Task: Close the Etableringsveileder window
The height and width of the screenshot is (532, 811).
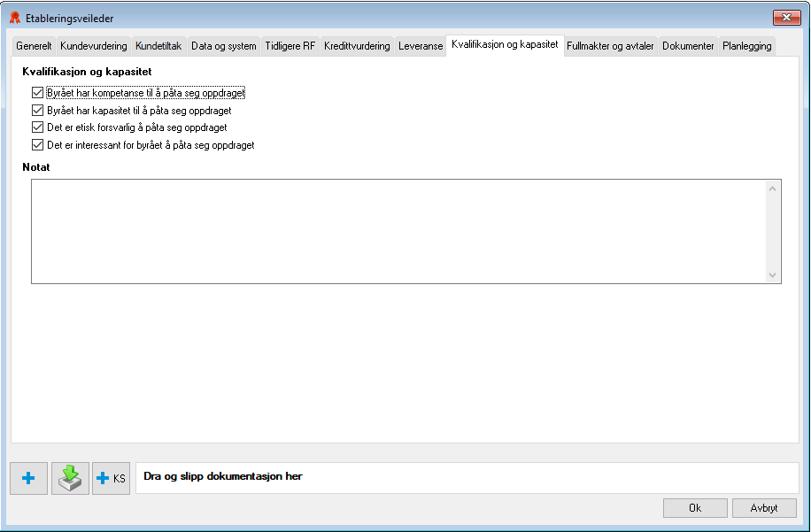Action: tap(787, 18)
